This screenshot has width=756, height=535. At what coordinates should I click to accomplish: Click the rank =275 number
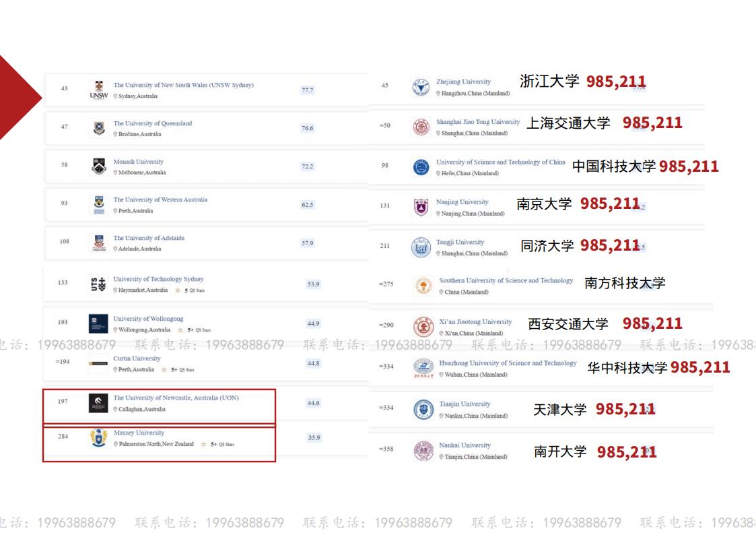[x=386, y=284]
